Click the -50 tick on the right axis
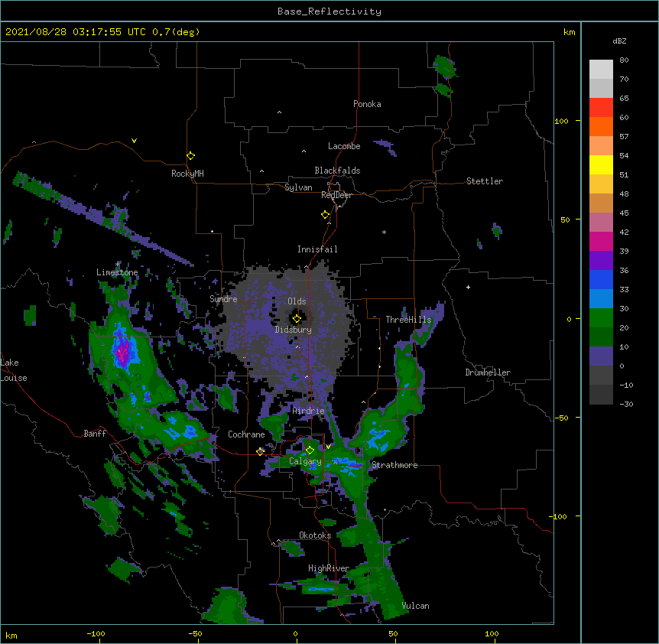Image resolution: width=659 pixels, height=644 pixels. [x=561, y=418]
